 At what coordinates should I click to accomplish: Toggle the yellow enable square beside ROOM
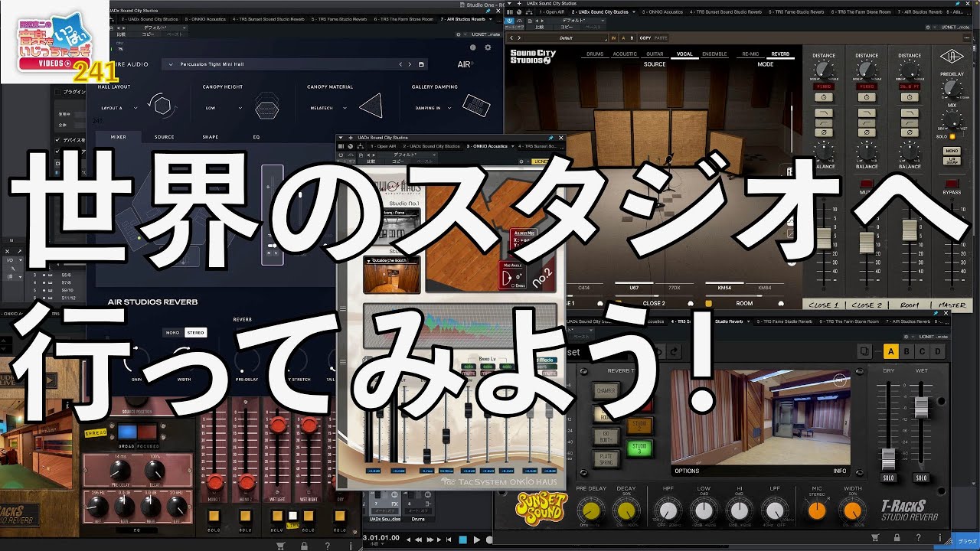709,303
